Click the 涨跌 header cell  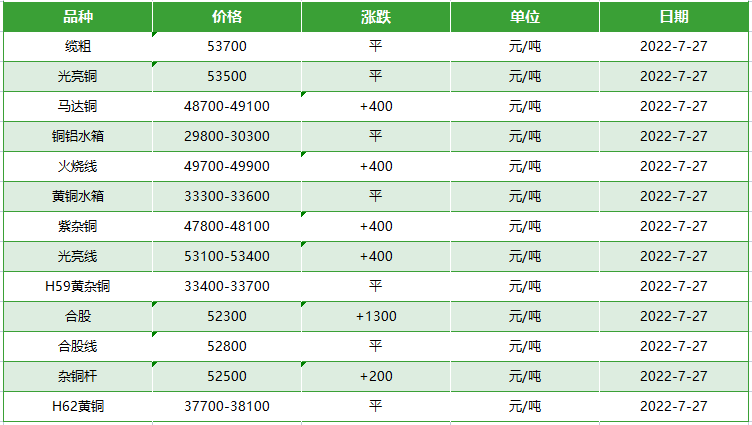376,16
